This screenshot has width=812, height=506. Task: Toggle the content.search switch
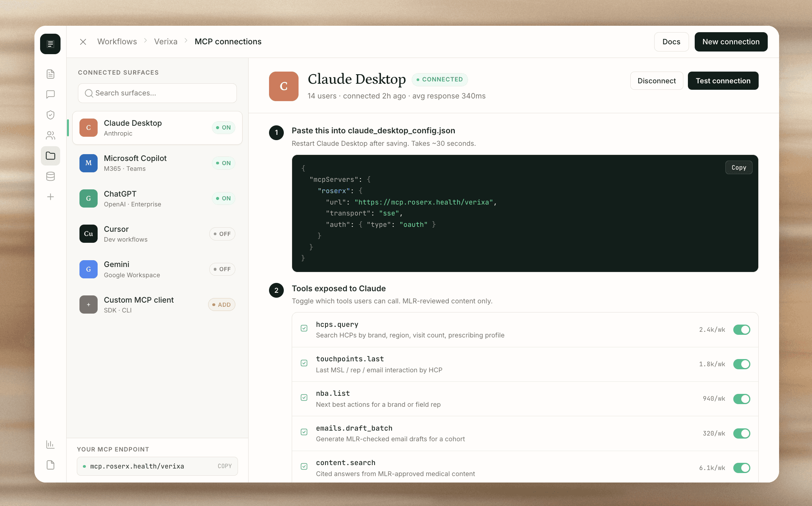coord(741,468)
